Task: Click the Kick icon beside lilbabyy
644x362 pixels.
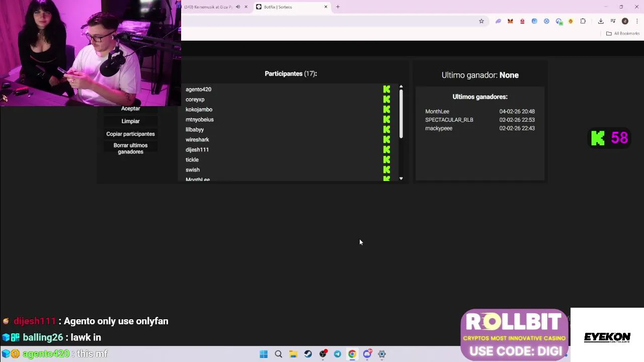Action: [x=386, y=130]
